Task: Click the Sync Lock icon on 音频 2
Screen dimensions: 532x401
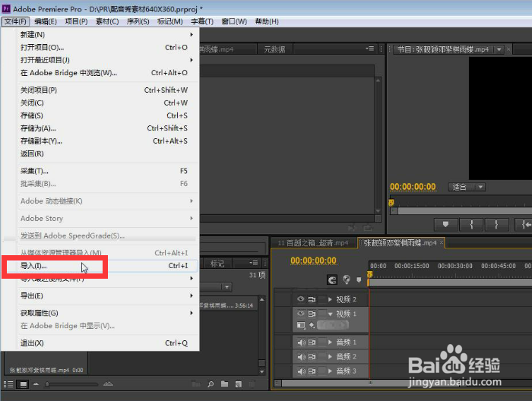Action: coord(312,357)
